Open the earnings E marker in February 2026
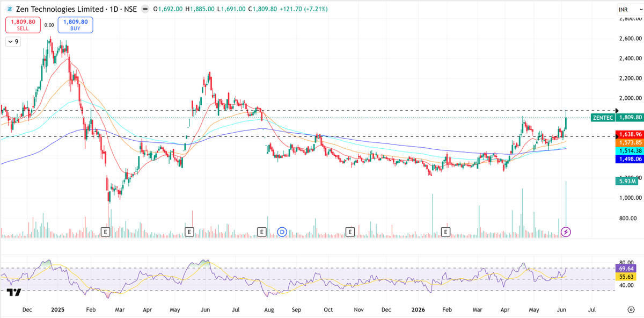The width and height of the screenshot is (644, 318). 445,232
